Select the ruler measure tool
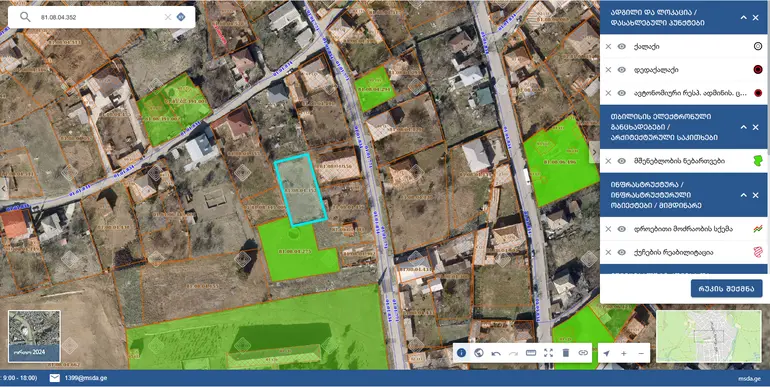 pyautogui.click(x=531, y=353)
